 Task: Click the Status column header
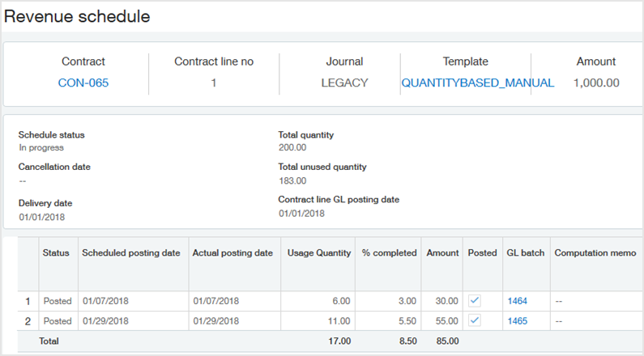point(56,253)
